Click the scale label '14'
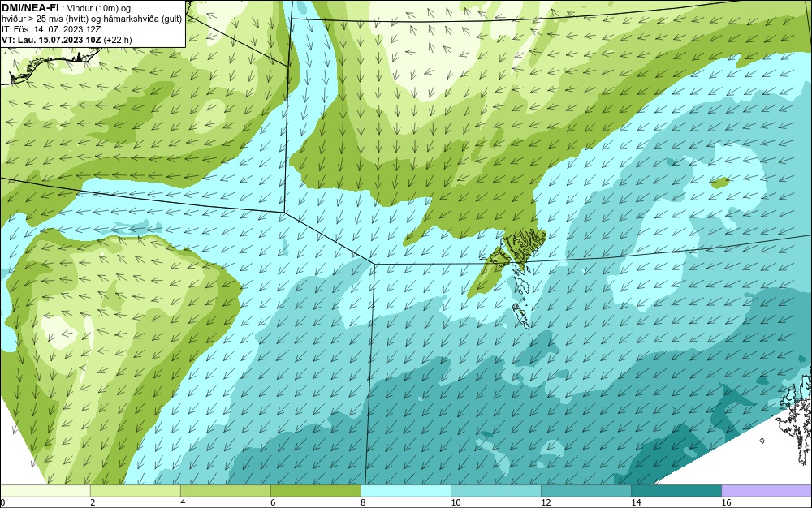Image resolution: width=812 pixels, height=508 pixels. 636,502
